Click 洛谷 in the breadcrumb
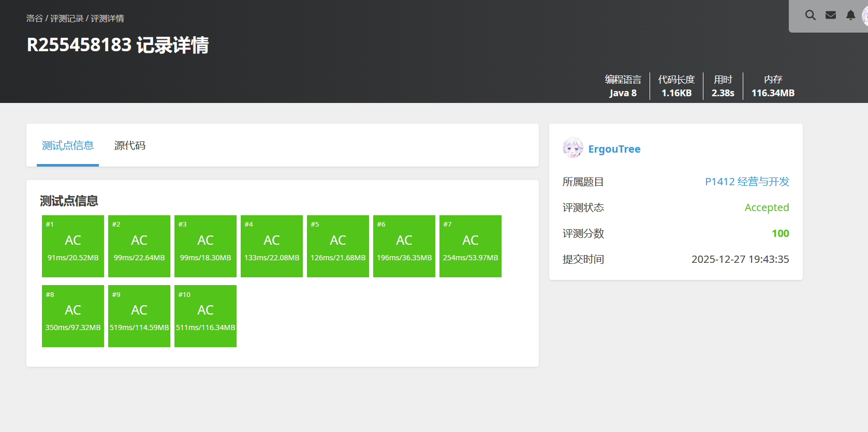868x432 pixels. tap(35, 19)
